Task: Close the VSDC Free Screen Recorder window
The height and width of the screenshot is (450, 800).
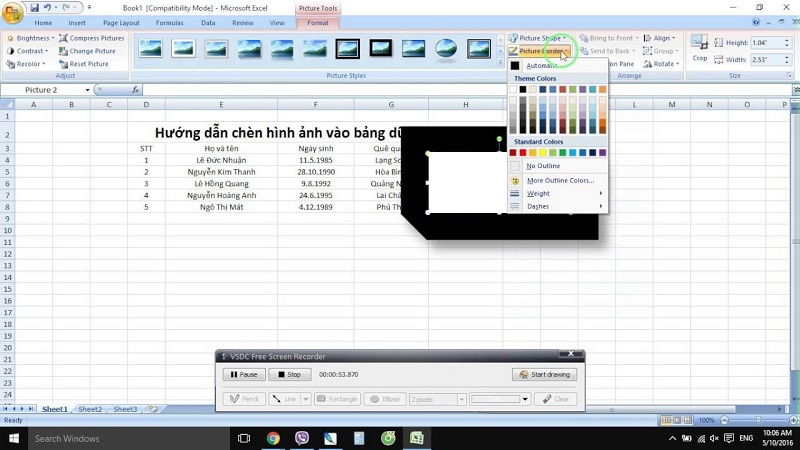Action: tap(571, 354)
